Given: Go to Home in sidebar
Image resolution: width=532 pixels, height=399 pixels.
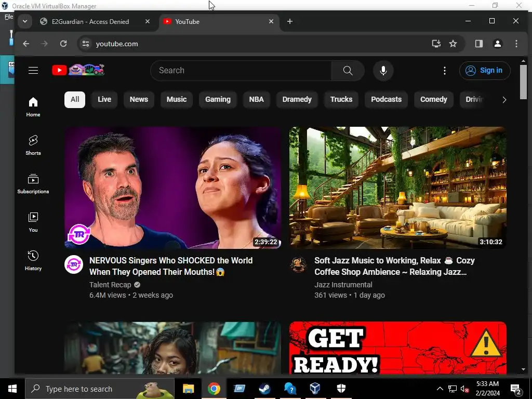Looking at the screenshot, I should coord(33,107).
